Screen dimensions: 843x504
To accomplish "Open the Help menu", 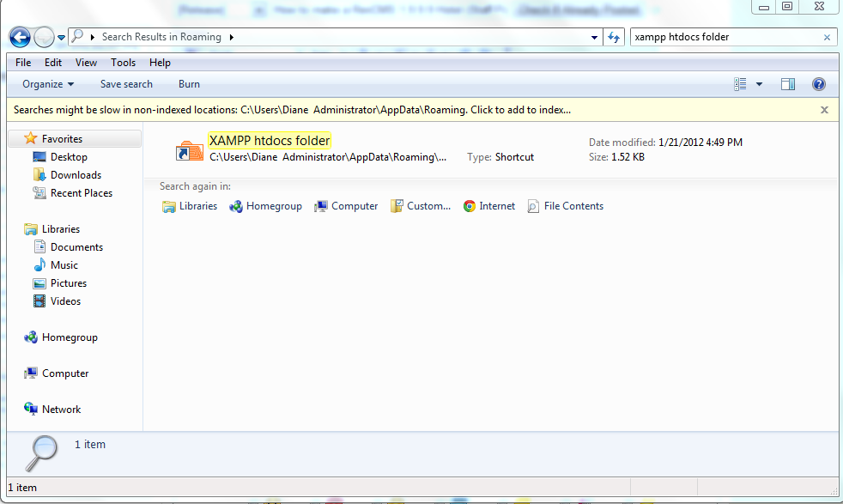I will [160, 63].
